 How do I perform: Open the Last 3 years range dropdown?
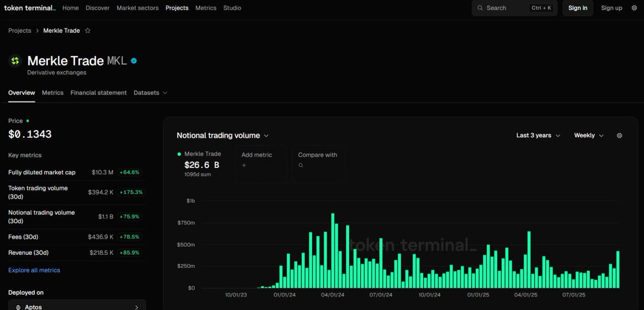(538, 136)
